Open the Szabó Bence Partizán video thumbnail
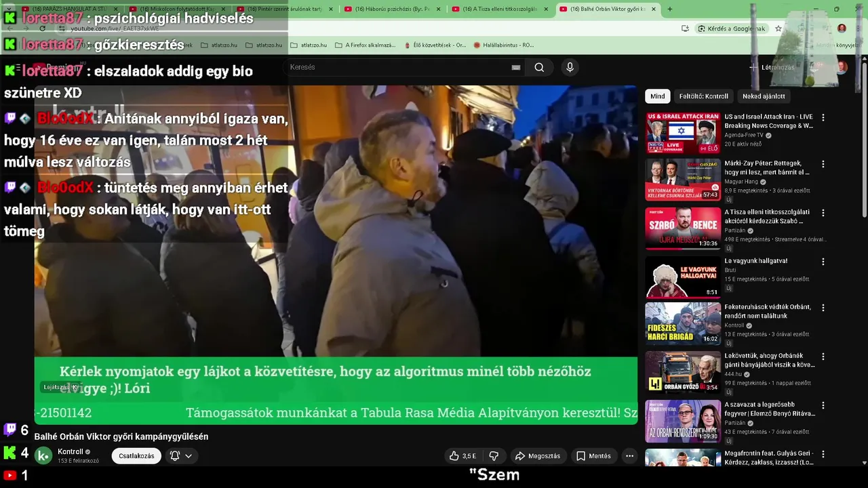Screen dimensions: 868x488 pos(683,229)
